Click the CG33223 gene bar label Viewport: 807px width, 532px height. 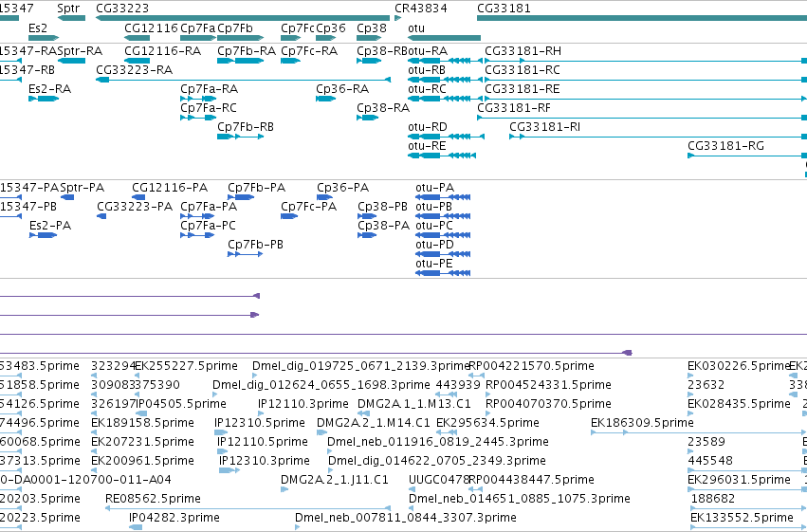tap(122, 9)
